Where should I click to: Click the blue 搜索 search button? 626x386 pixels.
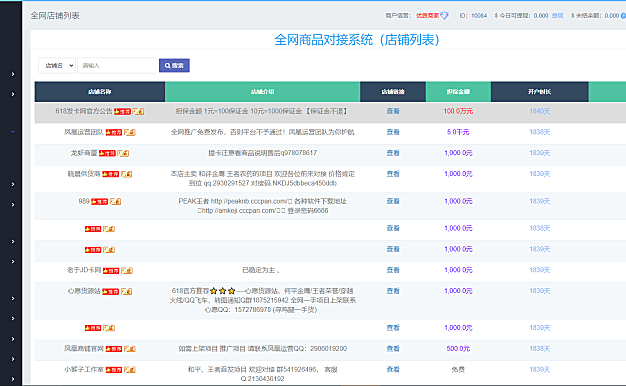pos(174,65)
